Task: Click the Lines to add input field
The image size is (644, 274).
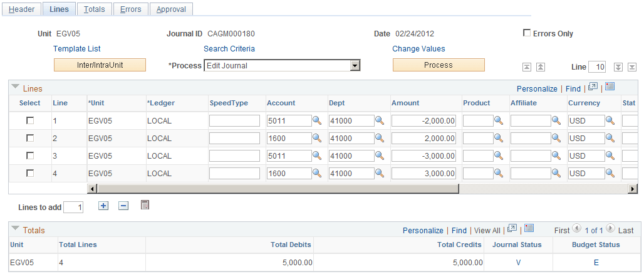Action: pyautogui.click(x=73, y=207)
